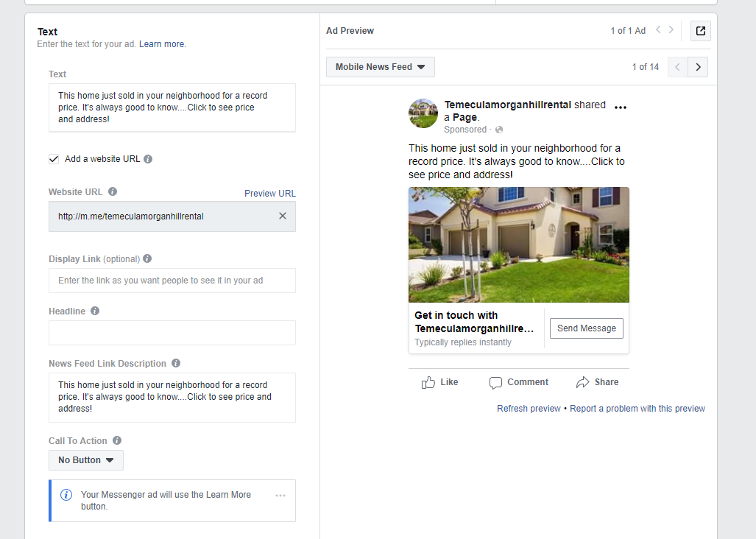Open the No Button call to action dropdown
The height and width of the screenshot is (539, 756).
click(86, 460)
